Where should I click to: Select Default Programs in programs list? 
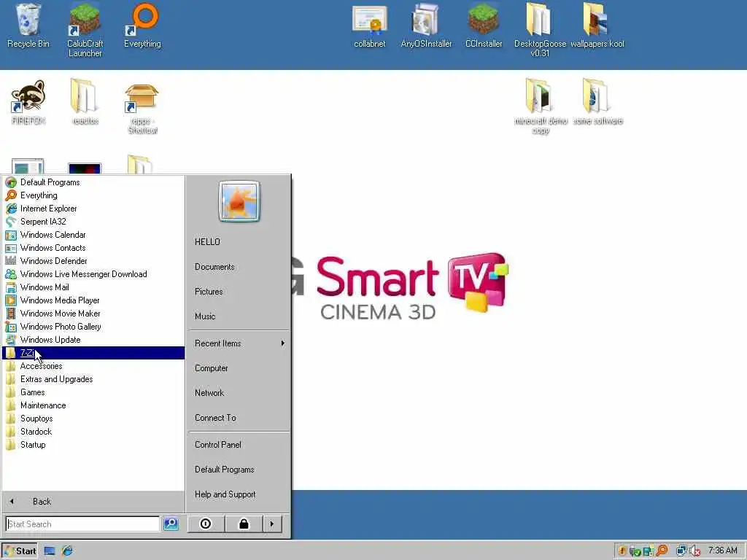coord(93,182)
